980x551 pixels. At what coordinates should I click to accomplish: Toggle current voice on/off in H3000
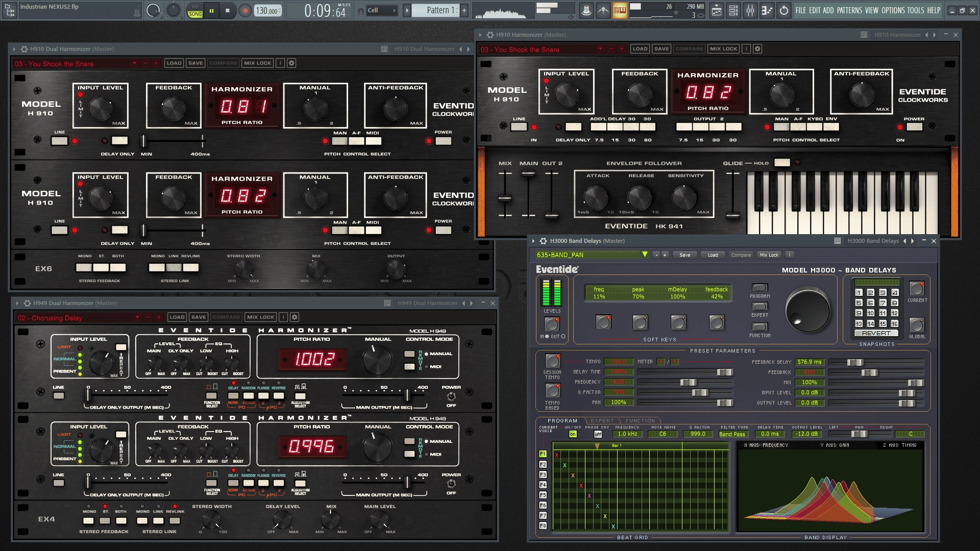[x=573, y=434]
